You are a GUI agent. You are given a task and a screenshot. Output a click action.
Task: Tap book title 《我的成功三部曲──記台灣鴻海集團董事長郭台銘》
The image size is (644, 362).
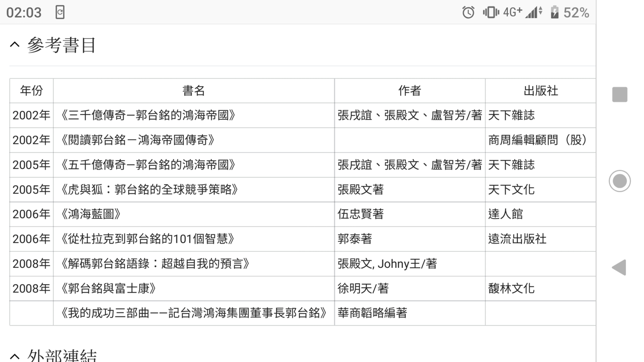click(x=194, y=313)
